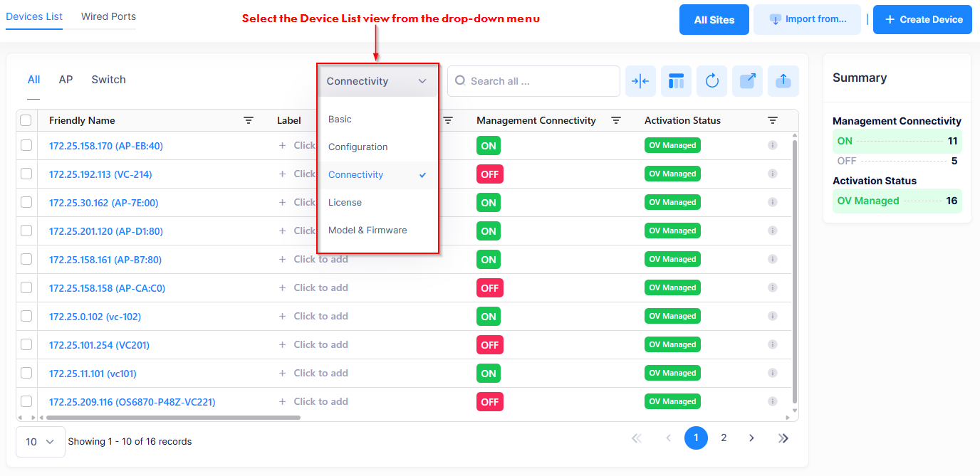The image size is (980, 476).
Task: Click info icon on 172.25.192.113 row
Action: pos(772,174)
